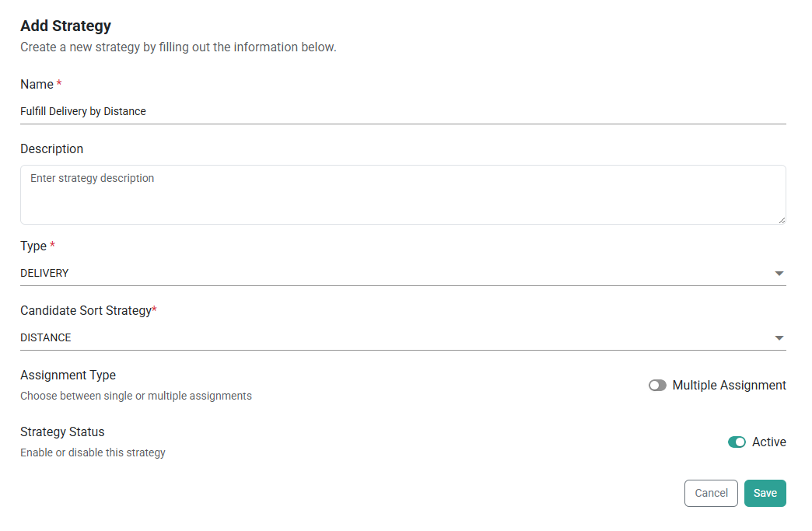This screenshot has height=531, width=812.
Task: Click the Name field label
Action: click(37, 84)
